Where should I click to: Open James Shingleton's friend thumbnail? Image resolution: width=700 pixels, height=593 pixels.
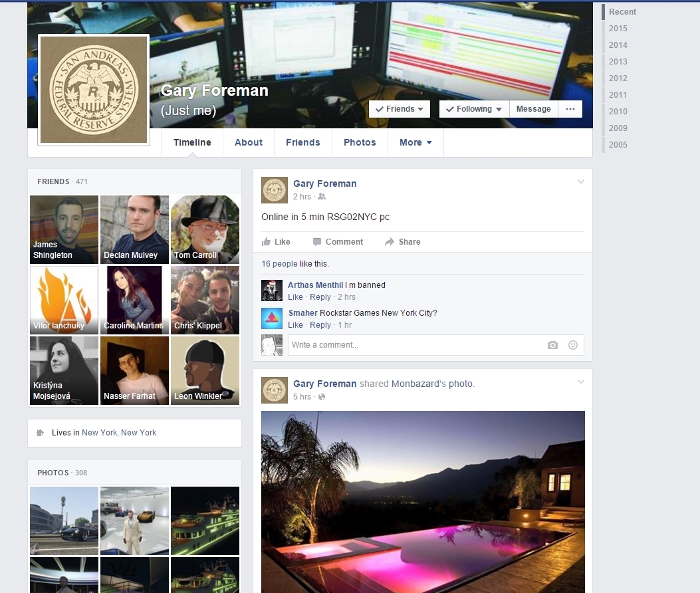click(x=64, y=229)
